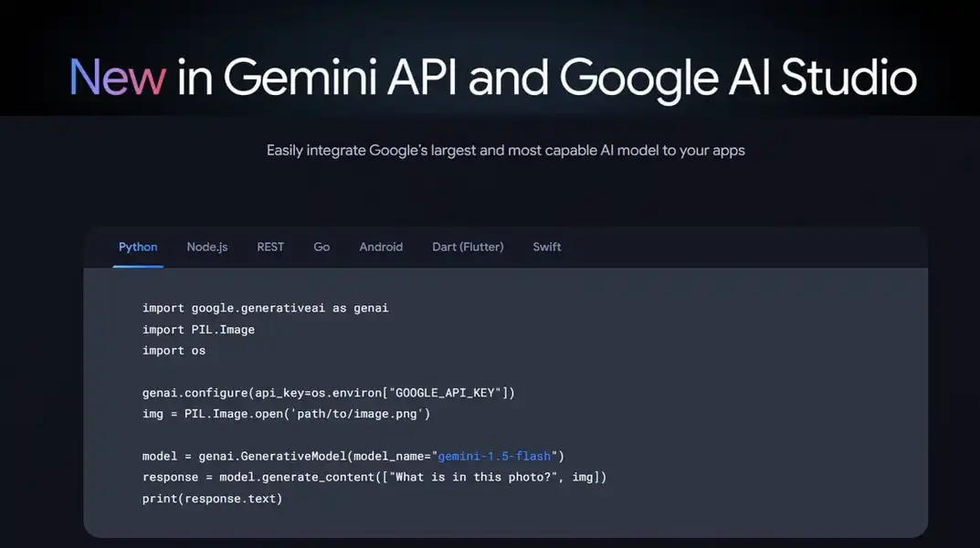Click the model.generate_content line
The width and height of the screenshot is (980, 548).
pyautogui.click(x=374, y=476)
